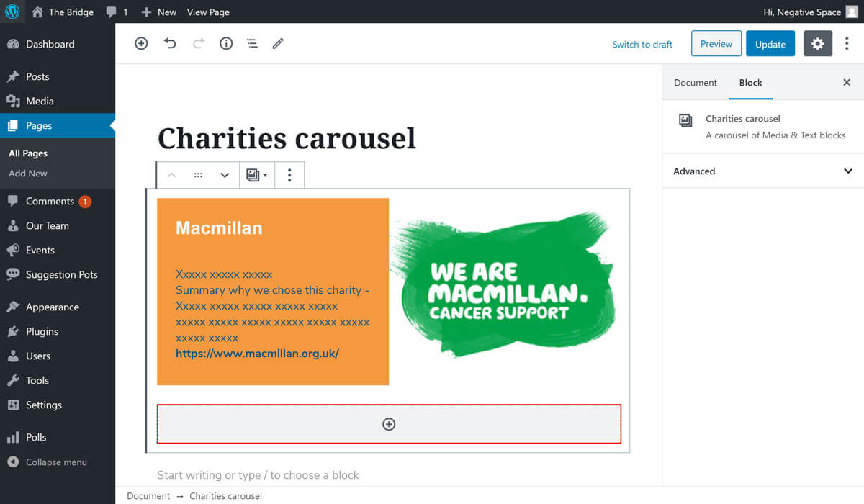Click the Add block plus icon in top toolbar
Viewport: 864px width, 504px height.
(x=141, y=44)
